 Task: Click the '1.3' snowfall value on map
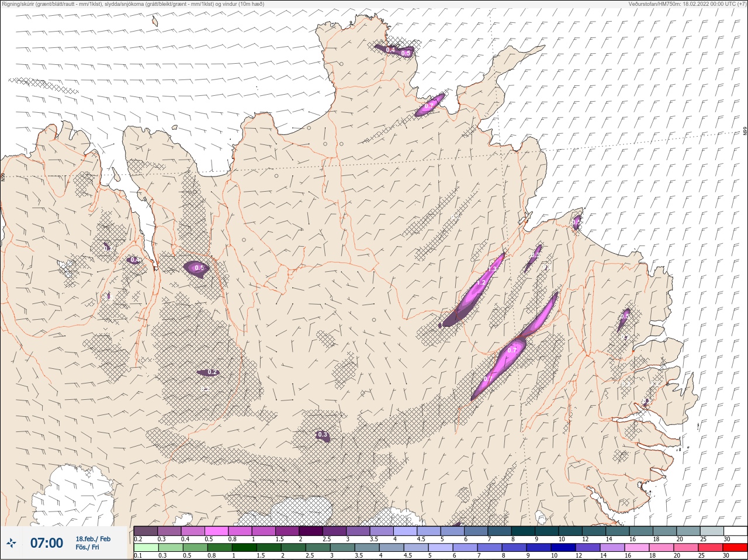(493, 269)
